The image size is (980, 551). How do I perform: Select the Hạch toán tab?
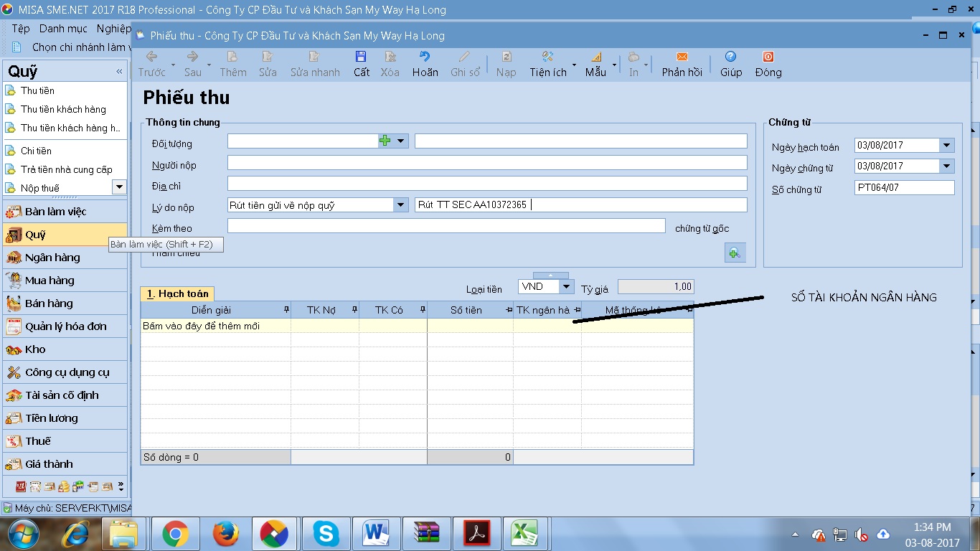178,293
